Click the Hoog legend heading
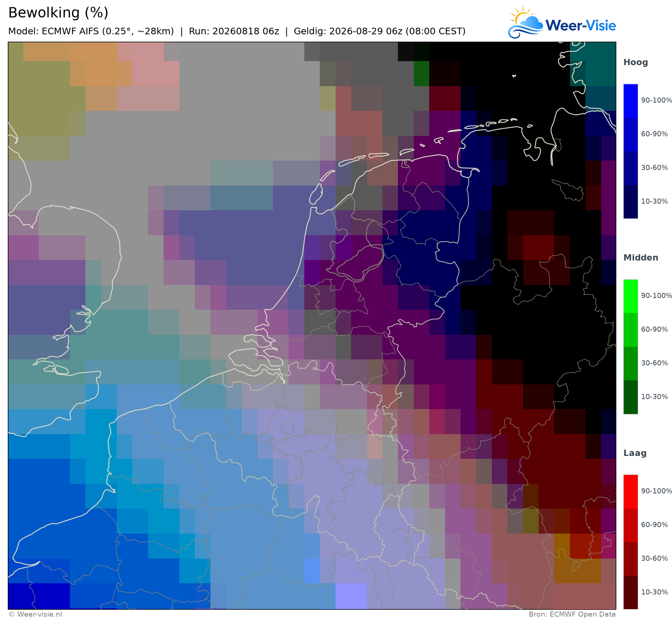The height and width of the screenshot is (619, 672). [x=636, y=62]
